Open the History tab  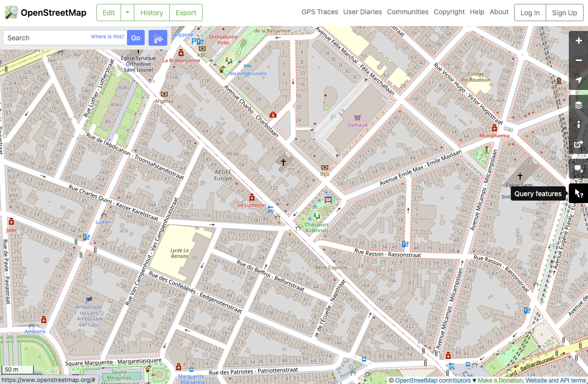[152, 12]
